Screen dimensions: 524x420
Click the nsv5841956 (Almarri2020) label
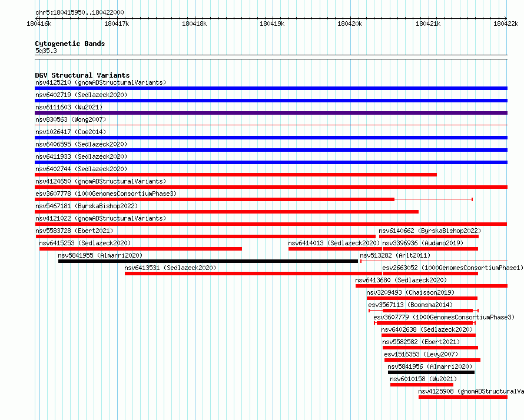point(430,366)
